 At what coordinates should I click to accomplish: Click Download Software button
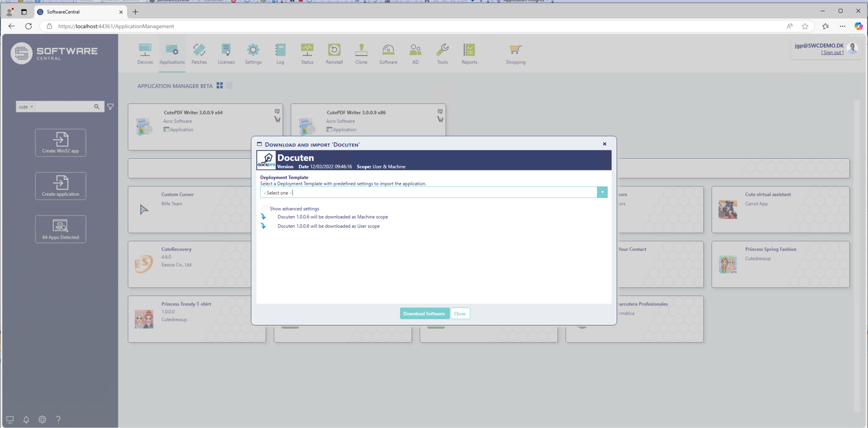[x=424, y=314]
